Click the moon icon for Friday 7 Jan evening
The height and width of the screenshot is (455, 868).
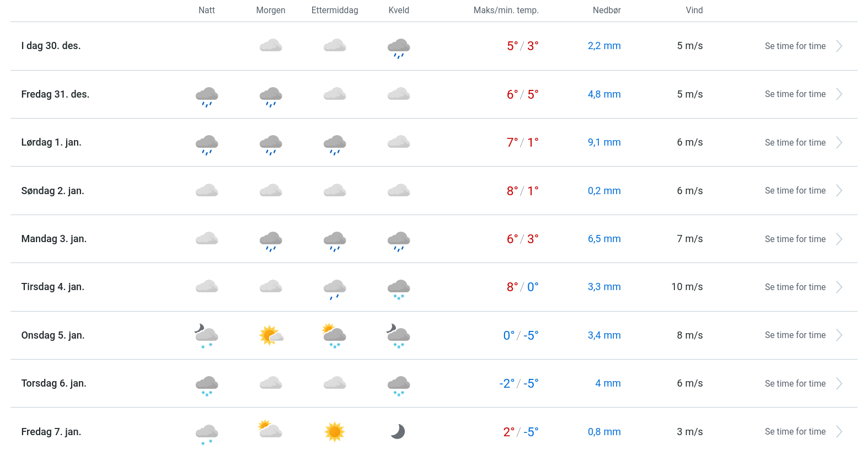[x=398, y=432]
